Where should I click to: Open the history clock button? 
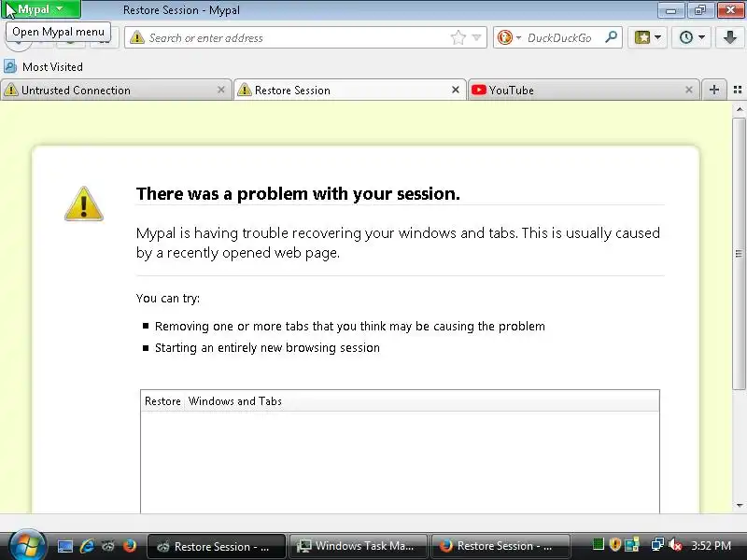[x=692, y=37]
